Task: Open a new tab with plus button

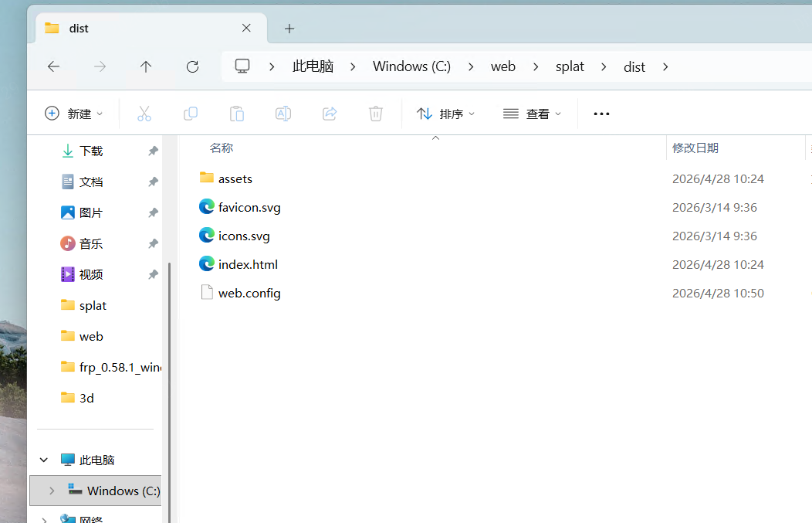Action: coord(289,29)
